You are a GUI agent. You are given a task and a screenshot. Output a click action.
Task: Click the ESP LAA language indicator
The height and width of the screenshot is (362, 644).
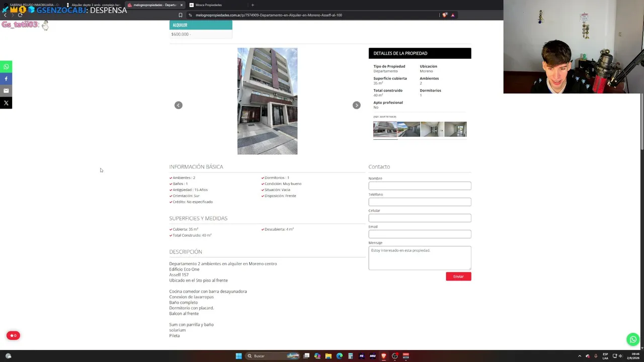(605, 356)
